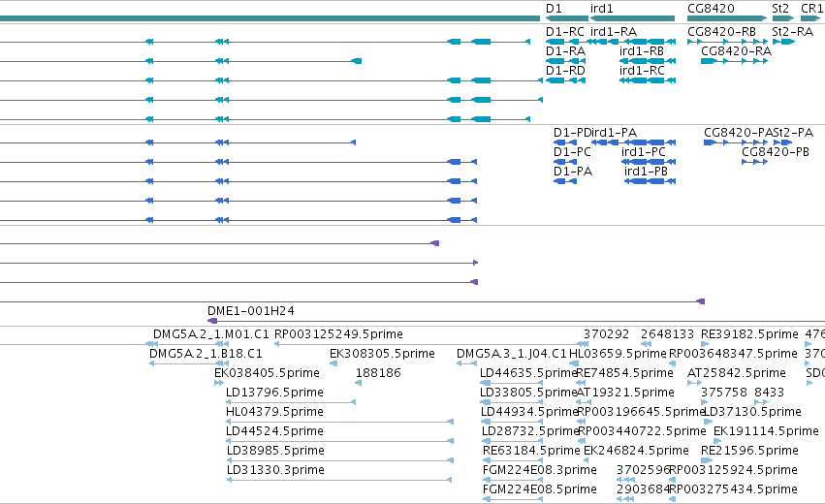Select EST HL04379.5prime
Screen dimensions: 825x504
click(274, 412)
